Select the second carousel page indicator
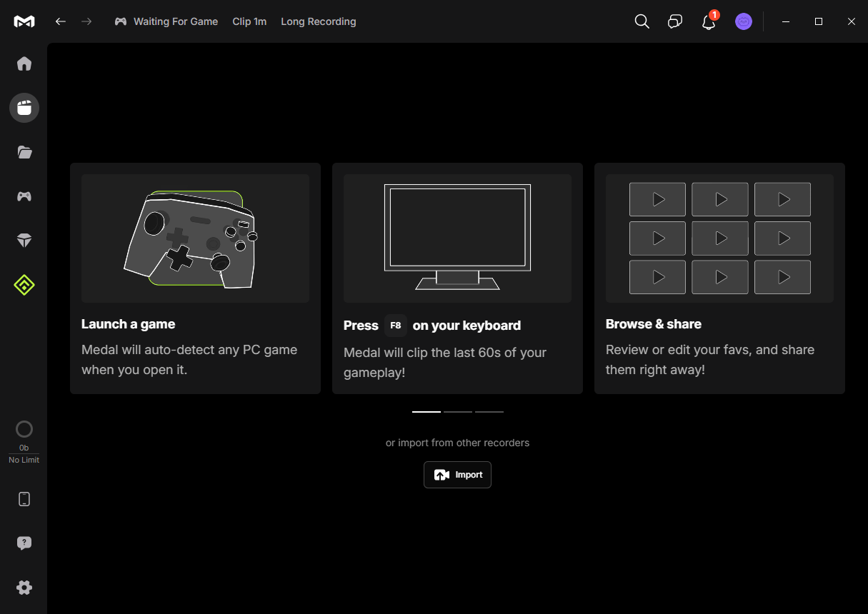The image size is (868, 614). [x=458, y=412]
